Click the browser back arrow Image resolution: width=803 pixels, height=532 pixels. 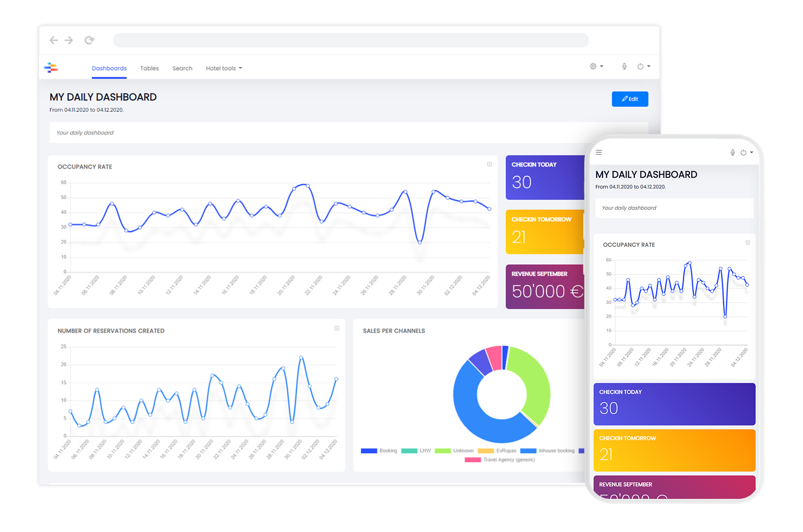point(54,41)
